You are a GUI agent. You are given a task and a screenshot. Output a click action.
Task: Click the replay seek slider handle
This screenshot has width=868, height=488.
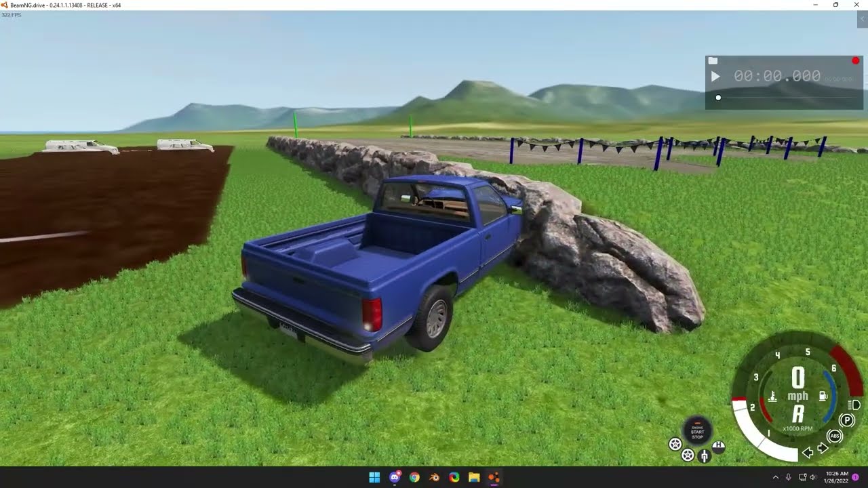(x=718, y=98)
